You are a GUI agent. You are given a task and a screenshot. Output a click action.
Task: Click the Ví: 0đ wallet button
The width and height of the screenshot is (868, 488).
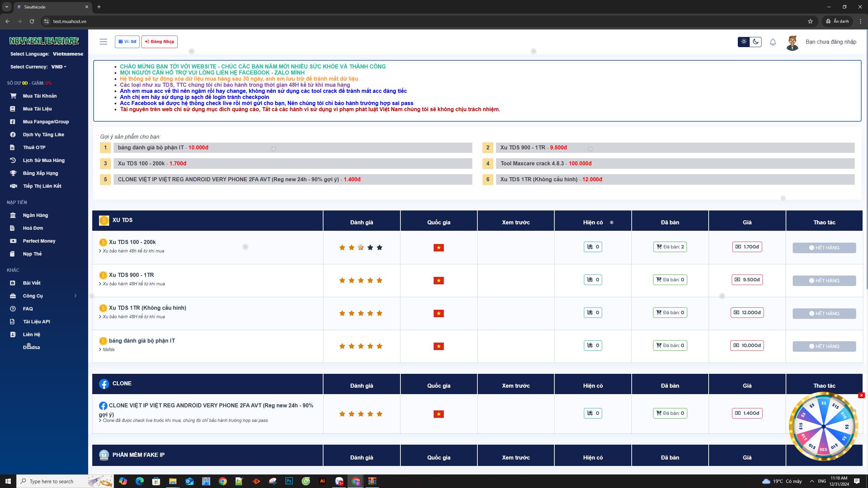[x=127, y=42]
